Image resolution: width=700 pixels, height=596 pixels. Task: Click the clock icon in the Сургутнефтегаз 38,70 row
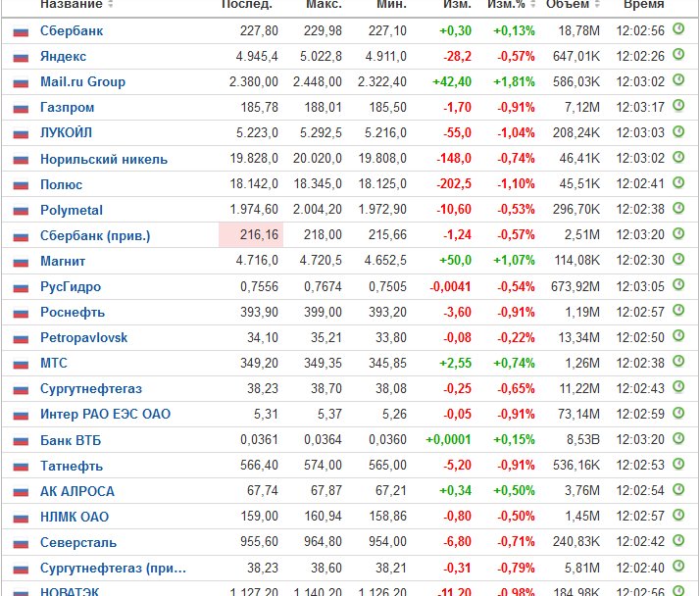coord(678,387)
